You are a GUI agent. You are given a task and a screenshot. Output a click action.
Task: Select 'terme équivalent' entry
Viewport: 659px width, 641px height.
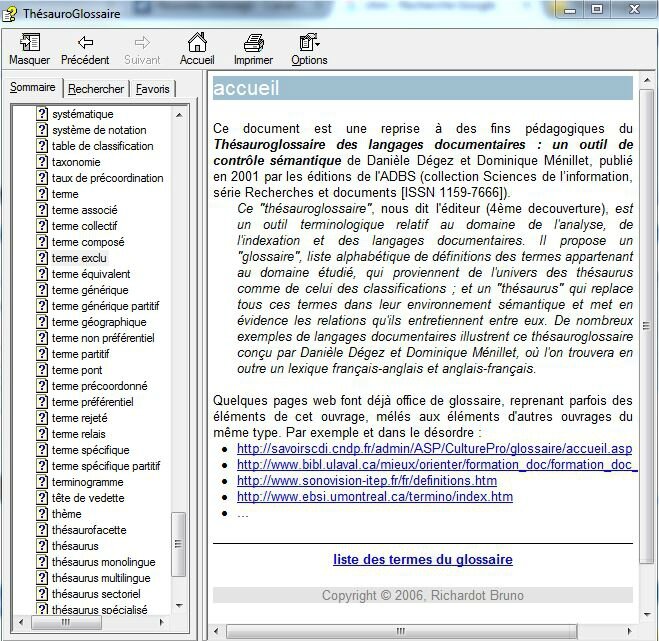(x=91, y=274)
